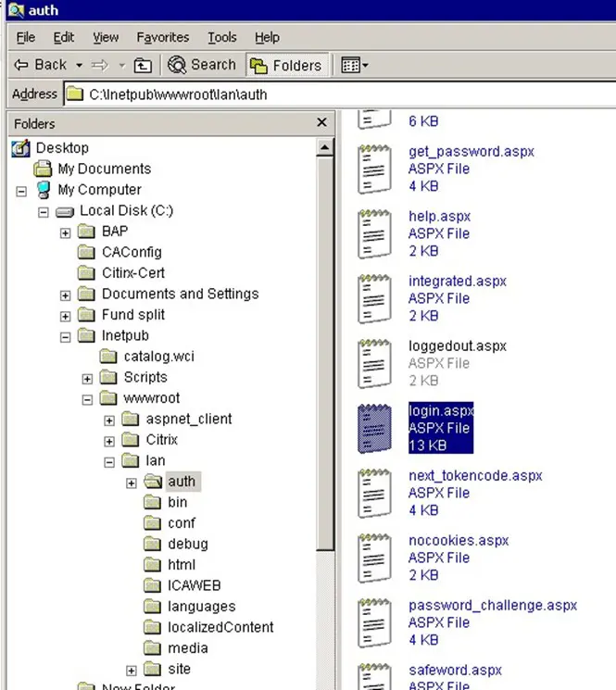
Task: Select the help.aspx file icon
Action: 375,233
